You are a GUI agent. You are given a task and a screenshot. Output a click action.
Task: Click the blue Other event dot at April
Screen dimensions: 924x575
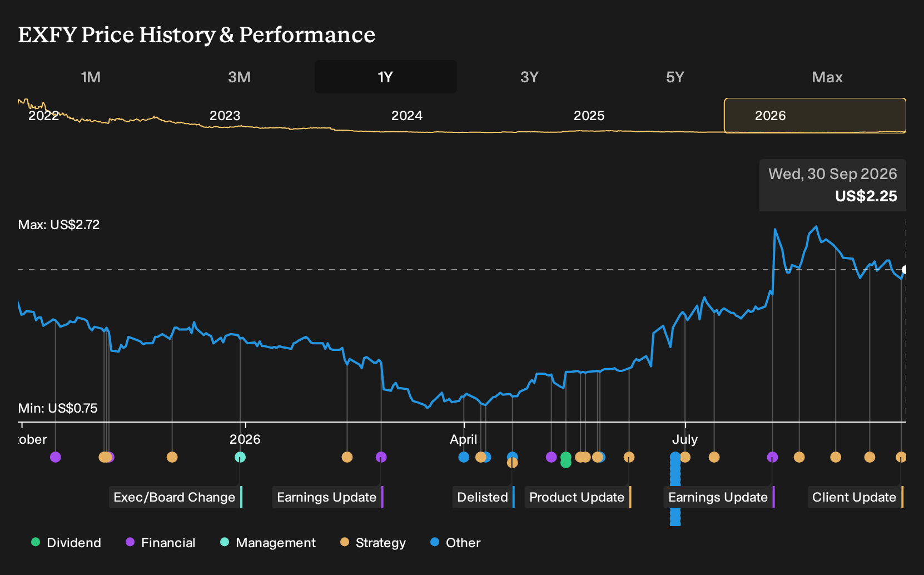[464, 457]
